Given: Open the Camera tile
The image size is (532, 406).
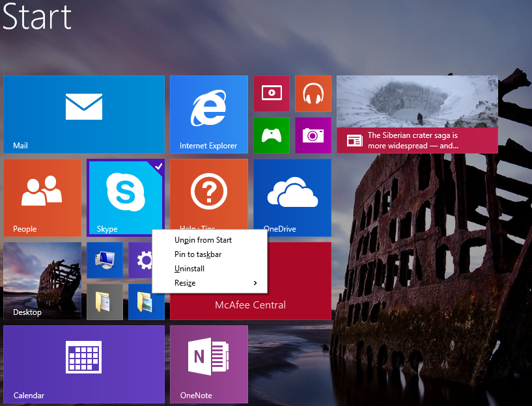Looking at the screenshot, I should [313, 135].
